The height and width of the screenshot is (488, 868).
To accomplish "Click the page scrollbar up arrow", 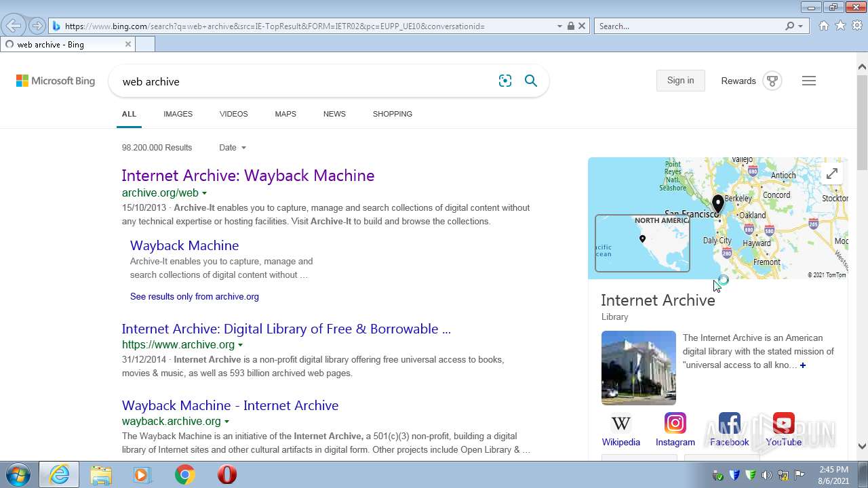I will (862, 66).
